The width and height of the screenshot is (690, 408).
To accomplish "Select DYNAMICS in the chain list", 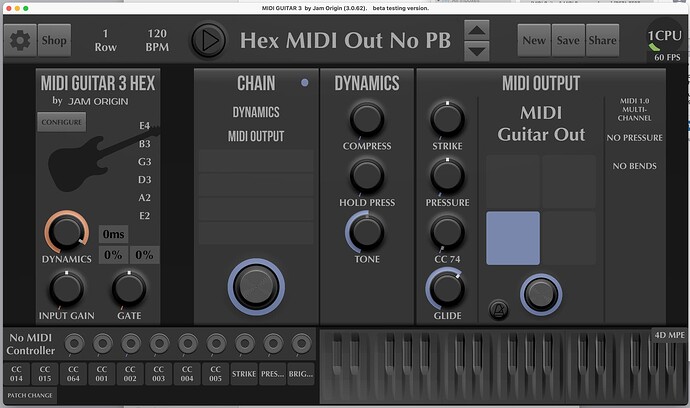I will pyautogui.click(x=256, y=112).
